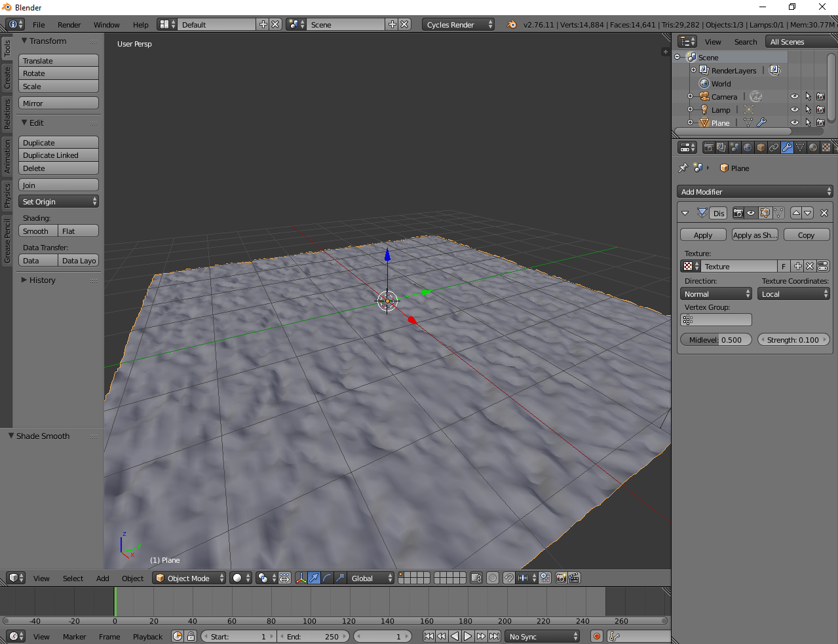The image size is (838, 644).
Task: Click the current frame input field
Action: pos(382,635)
